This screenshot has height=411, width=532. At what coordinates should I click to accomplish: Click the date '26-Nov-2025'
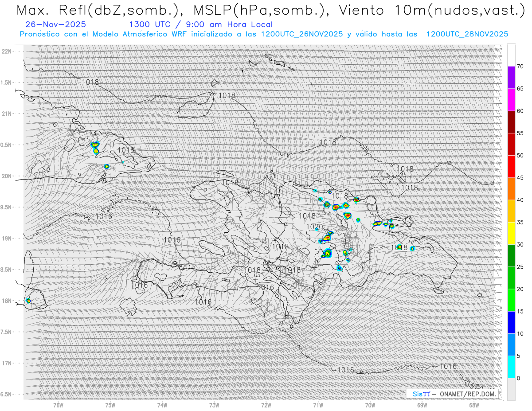point(56,24)
